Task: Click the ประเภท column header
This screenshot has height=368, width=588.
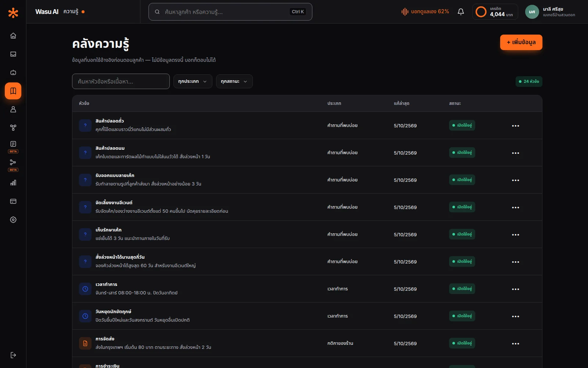Action: (x=334, y=103)
